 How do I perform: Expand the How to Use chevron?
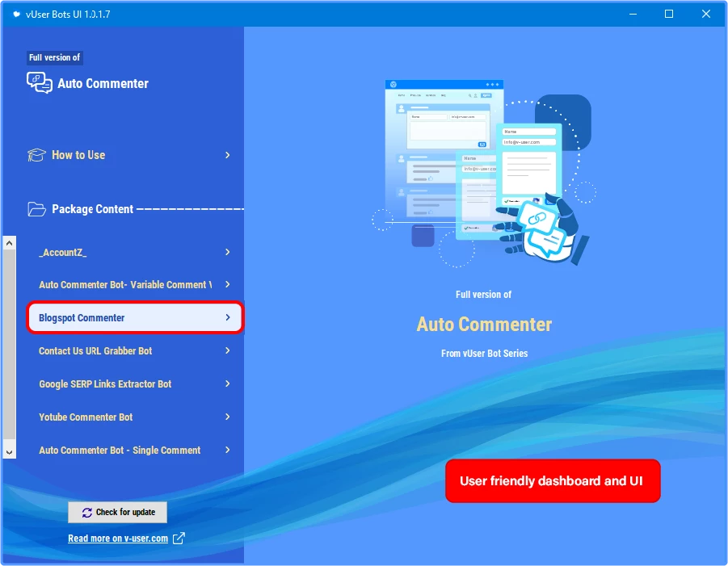(x=228, y=155)
